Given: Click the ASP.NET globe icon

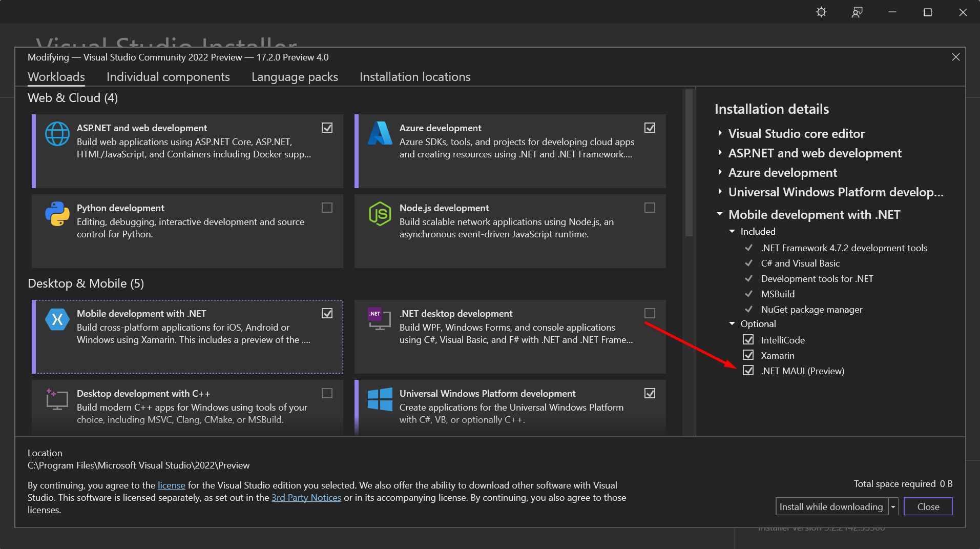Looking at the screenshot, I should 57,133.
